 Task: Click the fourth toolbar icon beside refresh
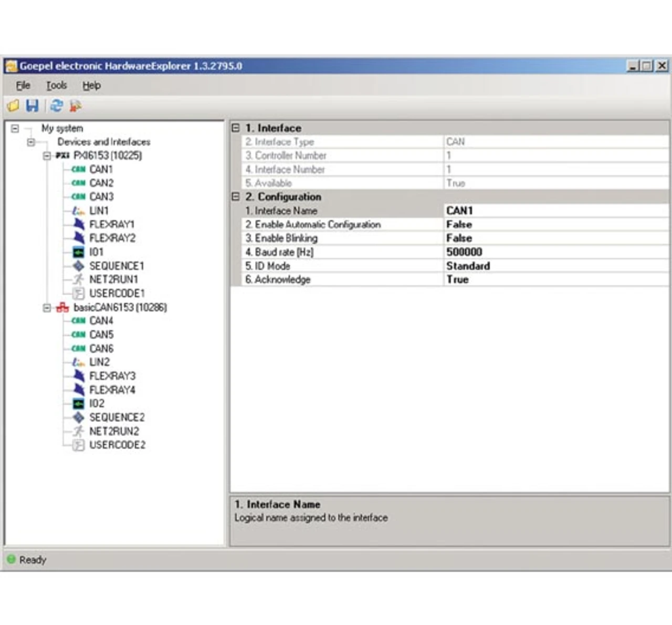coord(76,106)
